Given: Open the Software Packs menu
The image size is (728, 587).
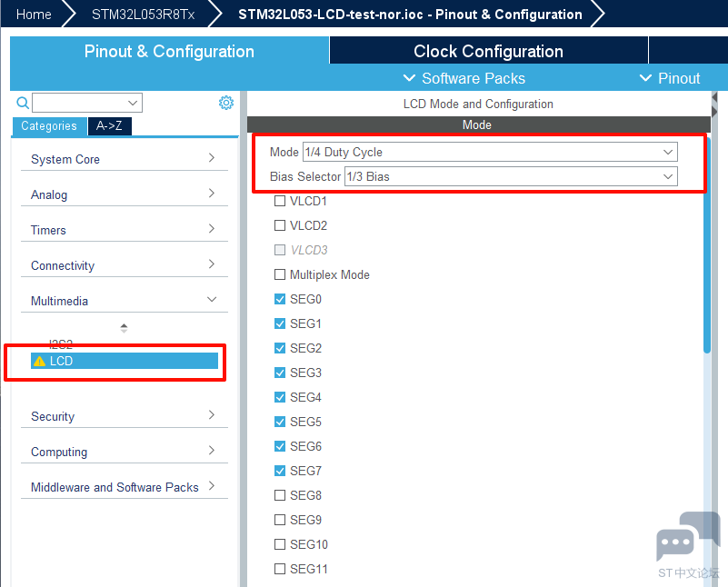Looking at the screenshot, I should 464,78.
